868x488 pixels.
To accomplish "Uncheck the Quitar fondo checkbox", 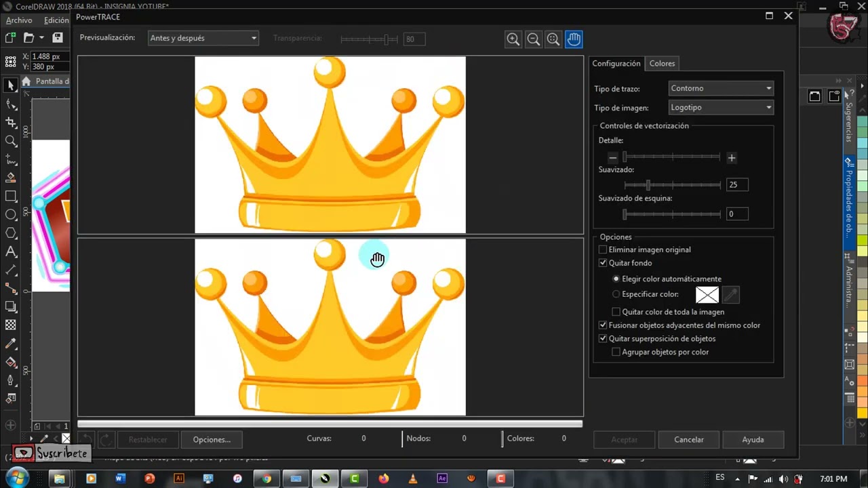I will pyautogui.click(x=603, y=263).
